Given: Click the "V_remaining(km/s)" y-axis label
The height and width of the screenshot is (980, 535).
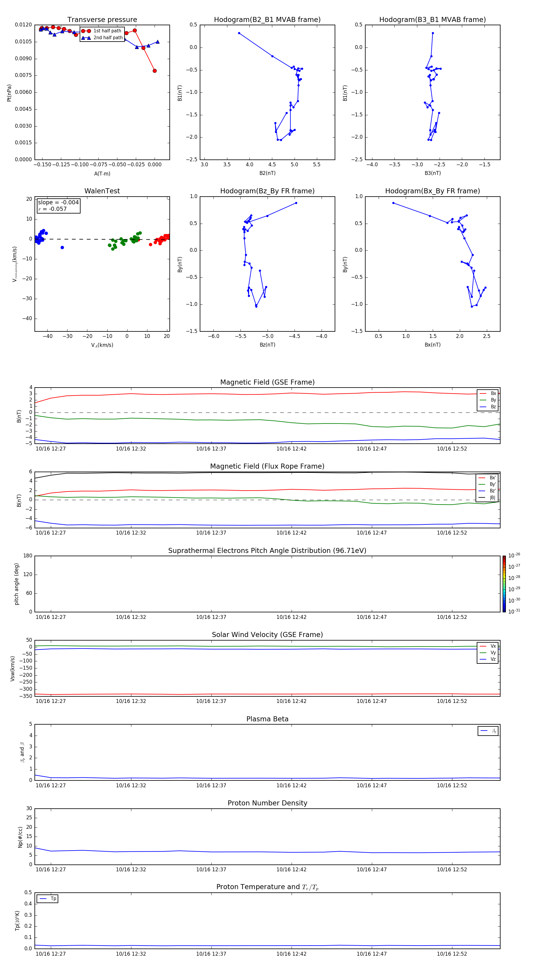Looking at the screenshot, I should coord(15,264).
